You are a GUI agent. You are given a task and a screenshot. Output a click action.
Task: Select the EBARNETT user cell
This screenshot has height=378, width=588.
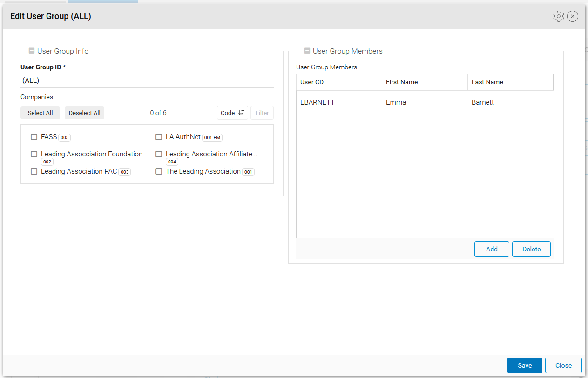(339, 102)
